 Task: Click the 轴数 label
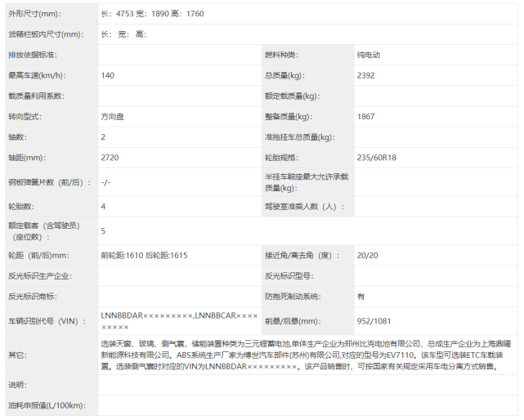click(x=18, y=137)
